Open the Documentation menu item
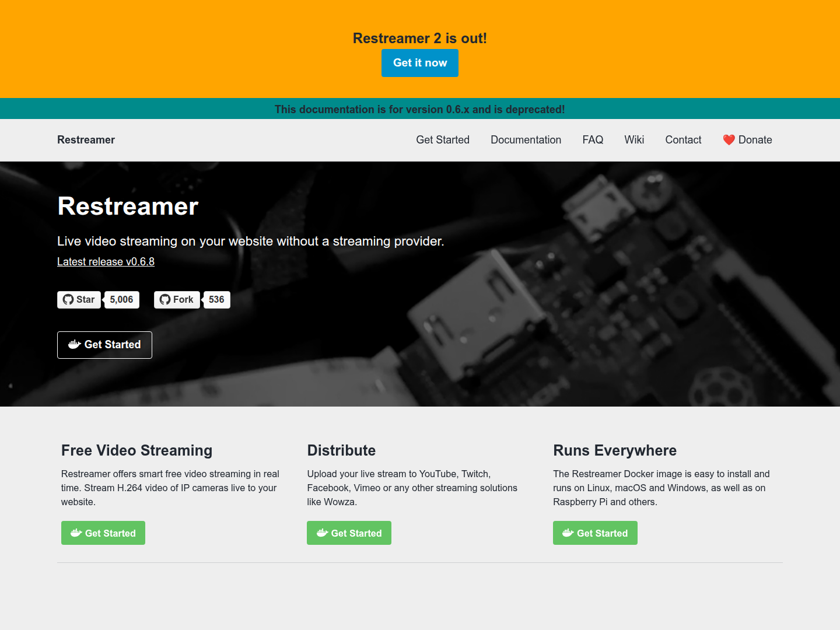Image resolution: width=840 pixels, height=630 pixels. pyautogui.click(x=526, y=140)
